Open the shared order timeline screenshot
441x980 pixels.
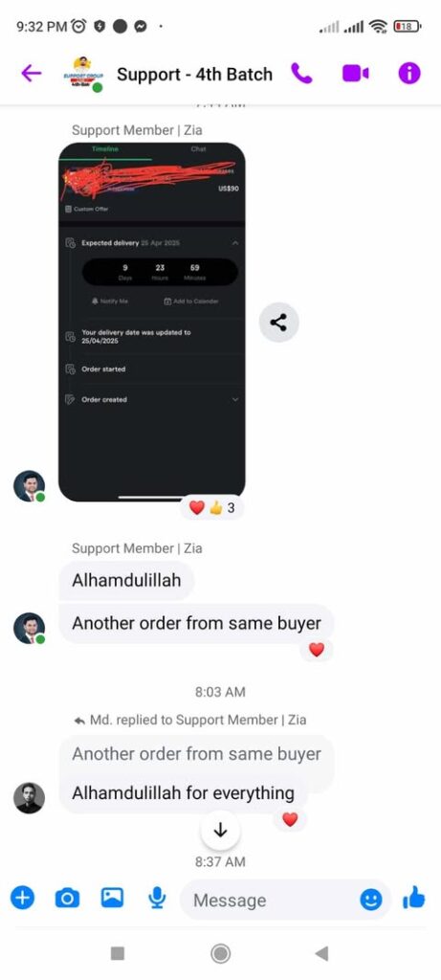[152, 322]
